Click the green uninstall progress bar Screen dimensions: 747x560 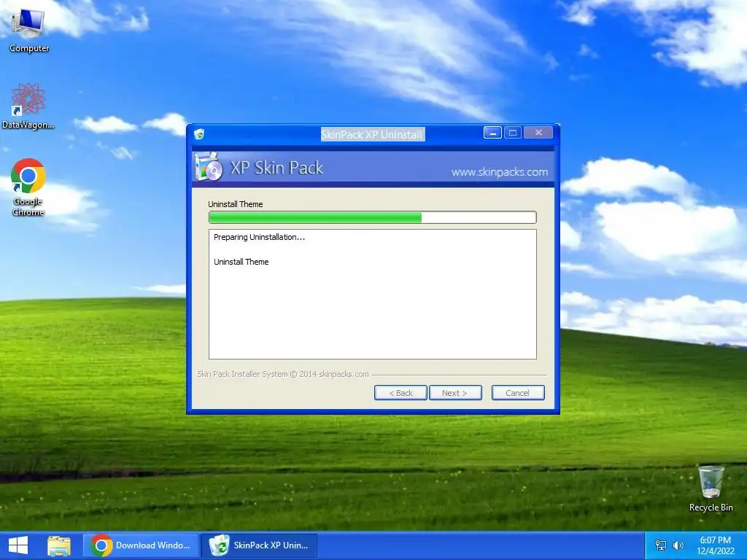(x=373, y=217)
